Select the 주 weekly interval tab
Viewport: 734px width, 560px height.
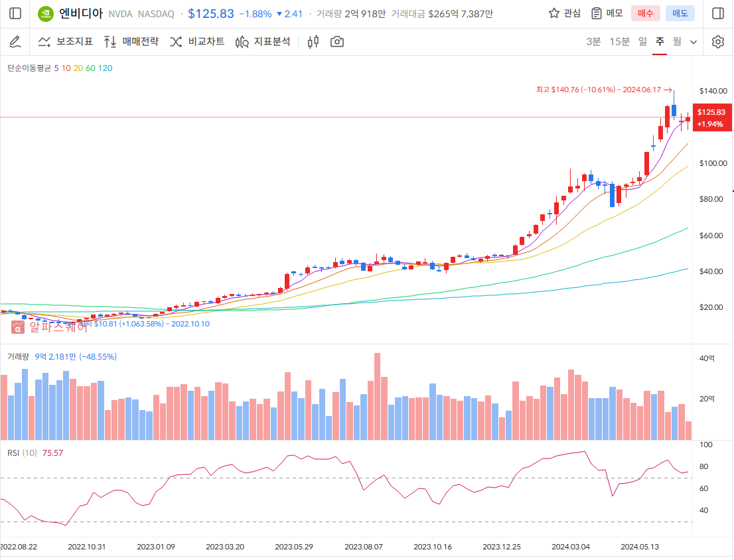click(660, 42)
